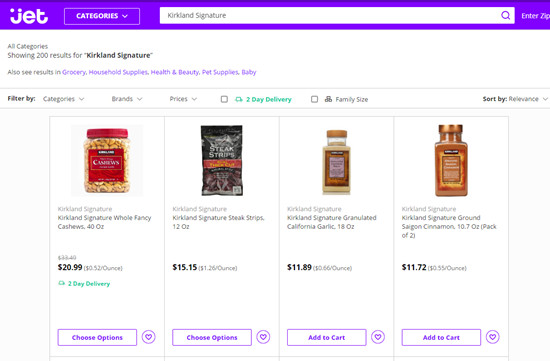Viewport: 550px width, 361px height.
Task: Choose options for Whole Fancy Cashews
Action: click(x=97, y=337)
